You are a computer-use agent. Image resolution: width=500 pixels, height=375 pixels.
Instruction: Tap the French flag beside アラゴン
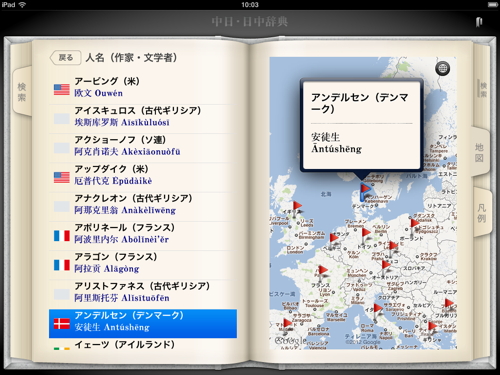(x=62, y=265)
